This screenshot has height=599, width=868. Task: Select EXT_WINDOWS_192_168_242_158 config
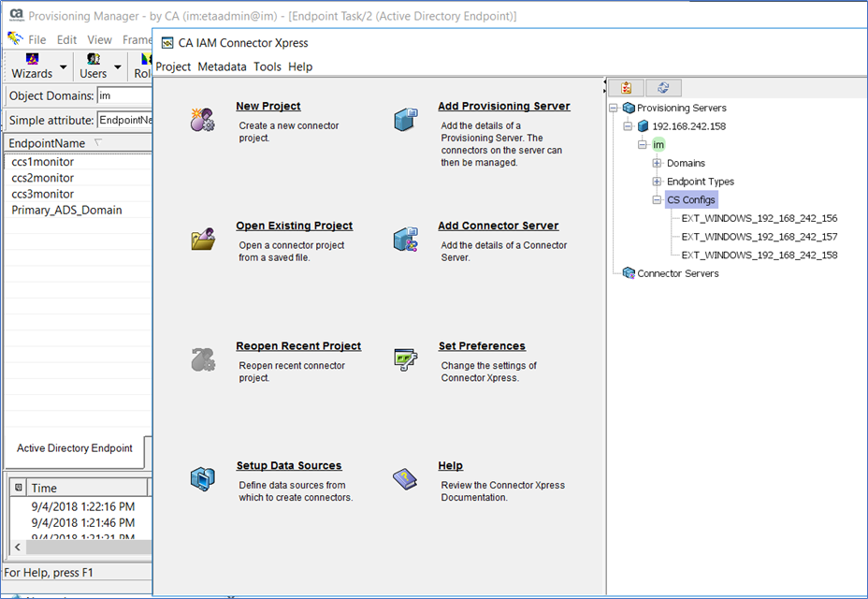coord(759,255)
